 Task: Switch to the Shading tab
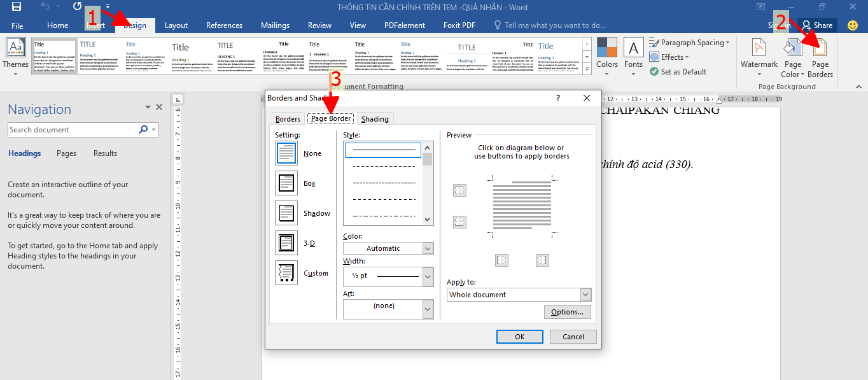[x=375, y=119]
